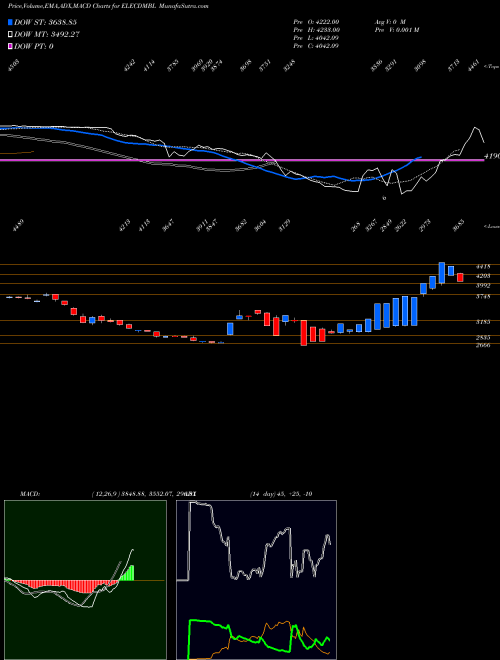Select the DOW MT: 3492.27 label
This screenshot has width=500, height=660.
point(47,35)
